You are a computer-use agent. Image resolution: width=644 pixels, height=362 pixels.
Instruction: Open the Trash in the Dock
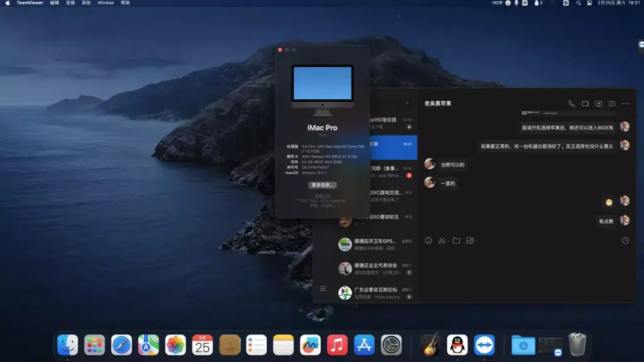(x=577, y=345)
